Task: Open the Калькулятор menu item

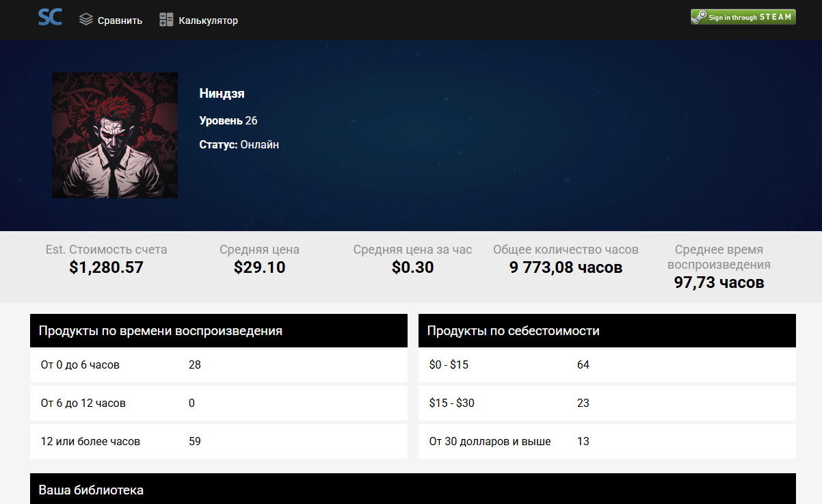Action: tap(208, 21)
